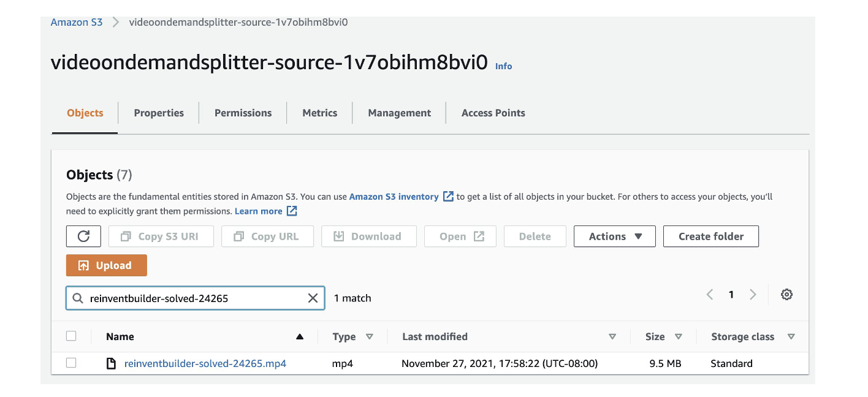The width and height of the screenshot is (868, 397).
Task: Switch to the Management tab
Action: [x=399, y=113]
